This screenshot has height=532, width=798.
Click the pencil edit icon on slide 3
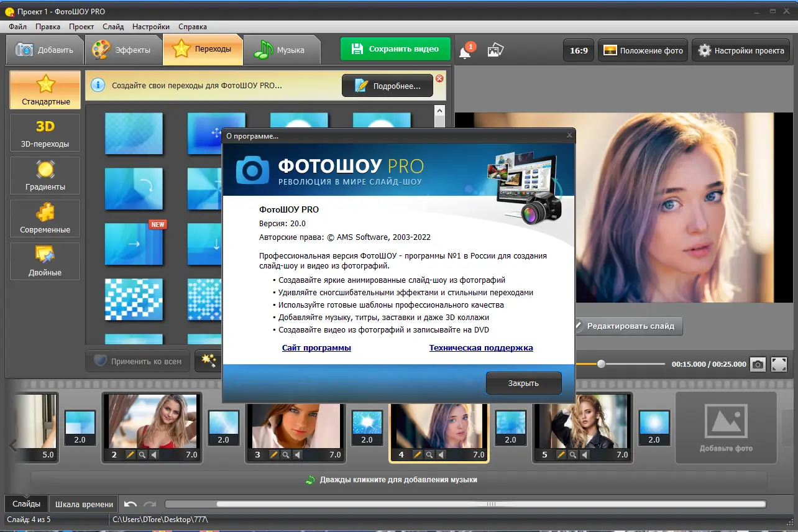point(274,455)
